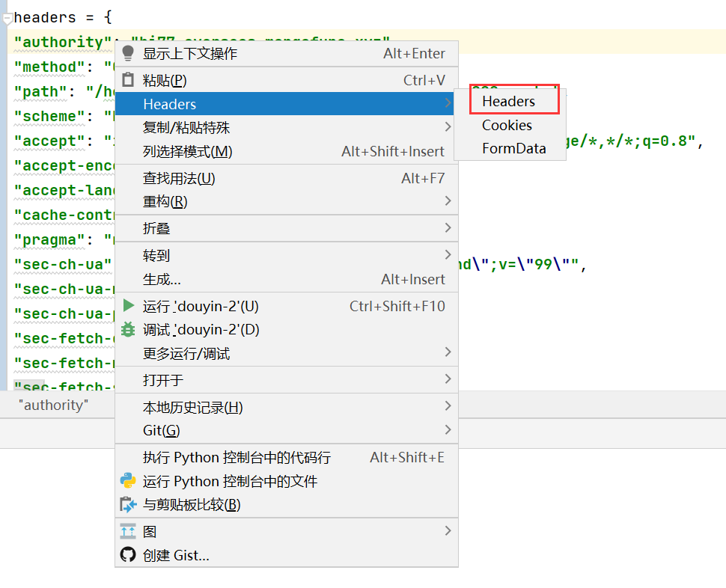Open the Git(G) submenu arrow
This screenshot has width=726, height=588.
448,430
